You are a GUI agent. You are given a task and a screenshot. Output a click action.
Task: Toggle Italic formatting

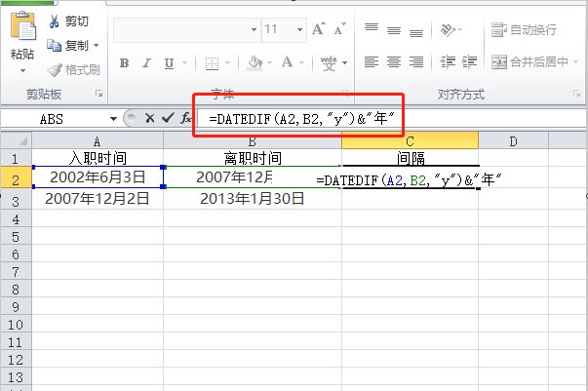pos(147,63)
